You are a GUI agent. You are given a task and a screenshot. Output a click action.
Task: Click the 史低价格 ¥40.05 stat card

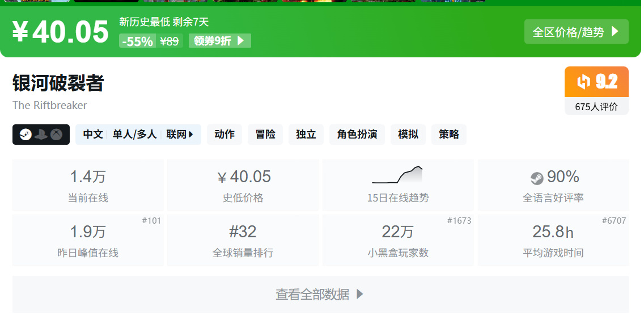[243, 185]
